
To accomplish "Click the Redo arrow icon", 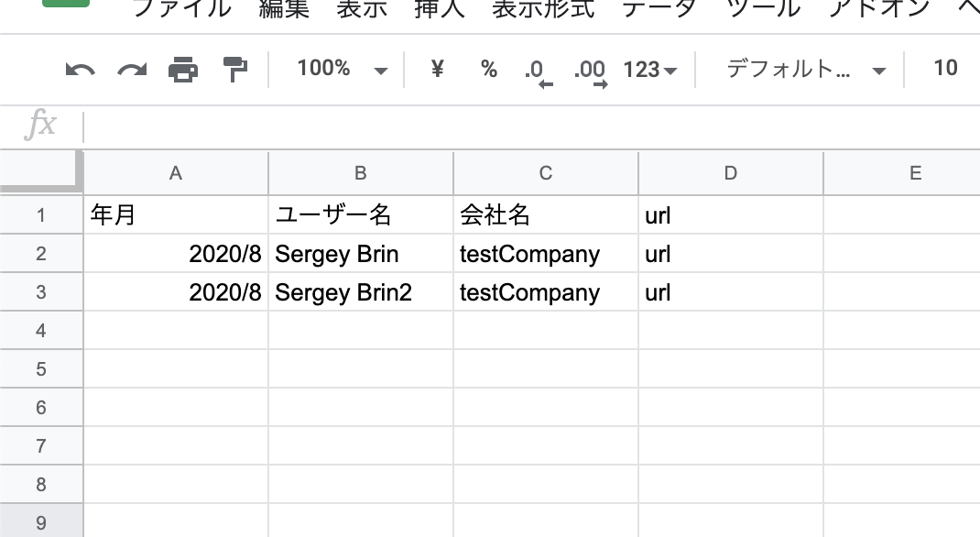I will point(132,70).
